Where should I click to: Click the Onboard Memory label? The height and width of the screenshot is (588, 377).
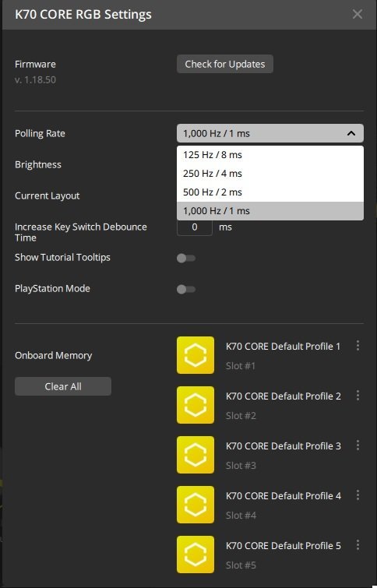[x=53, y=355]
